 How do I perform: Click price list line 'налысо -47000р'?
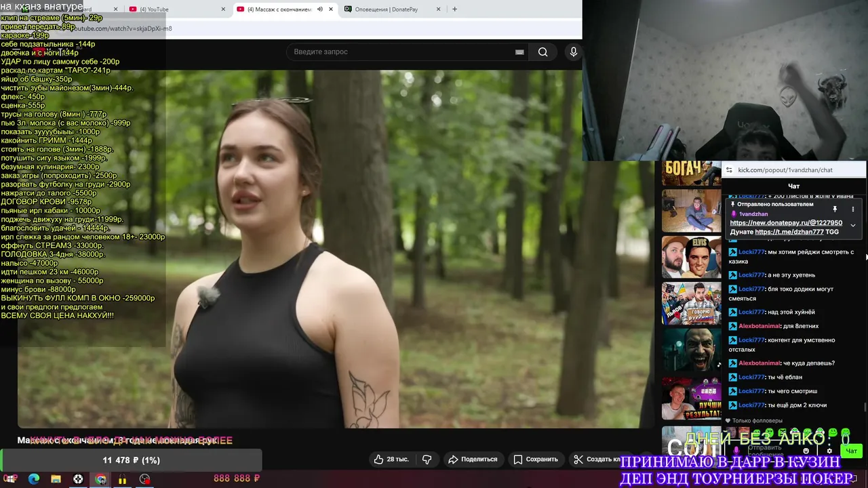point(29,263)
